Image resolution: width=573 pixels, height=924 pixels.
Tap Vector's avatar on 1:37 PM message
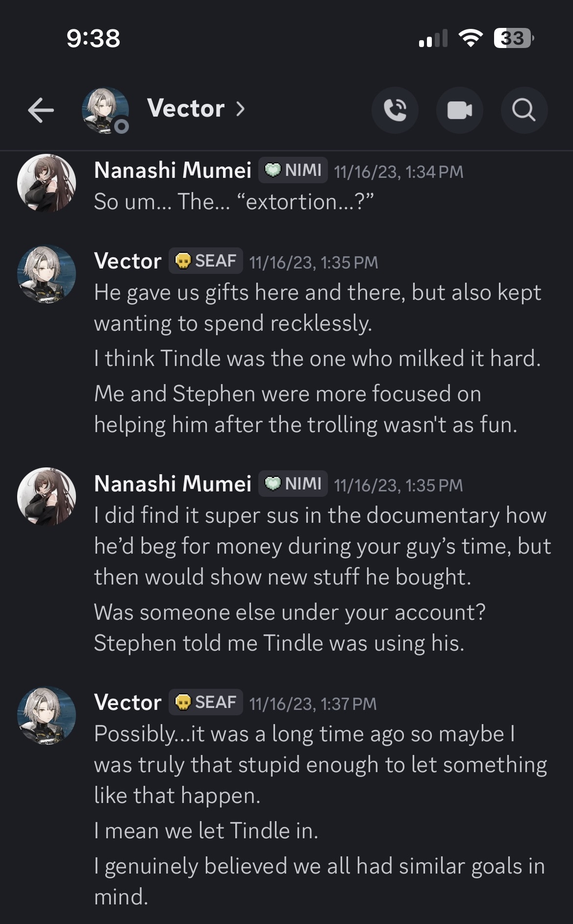click(x=47, y=715)
